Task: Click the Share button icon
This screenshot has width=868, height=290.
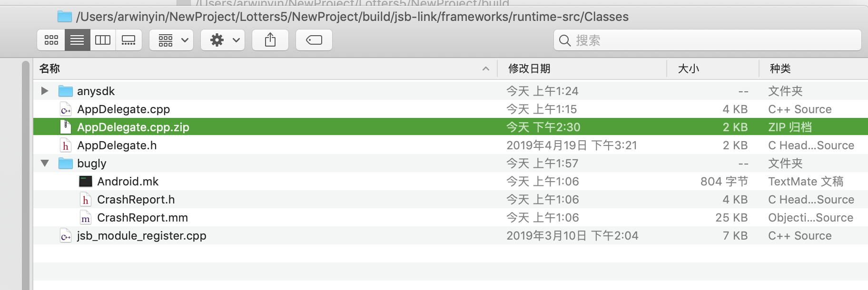Action: [x=270, y=40]
